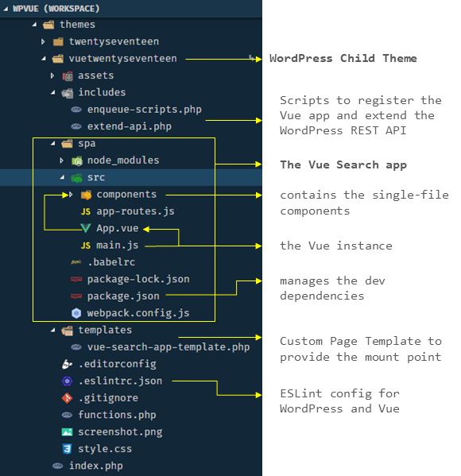
Task: Click the ESLint icon beside .eslintrc.json
Action: point(67,381)
